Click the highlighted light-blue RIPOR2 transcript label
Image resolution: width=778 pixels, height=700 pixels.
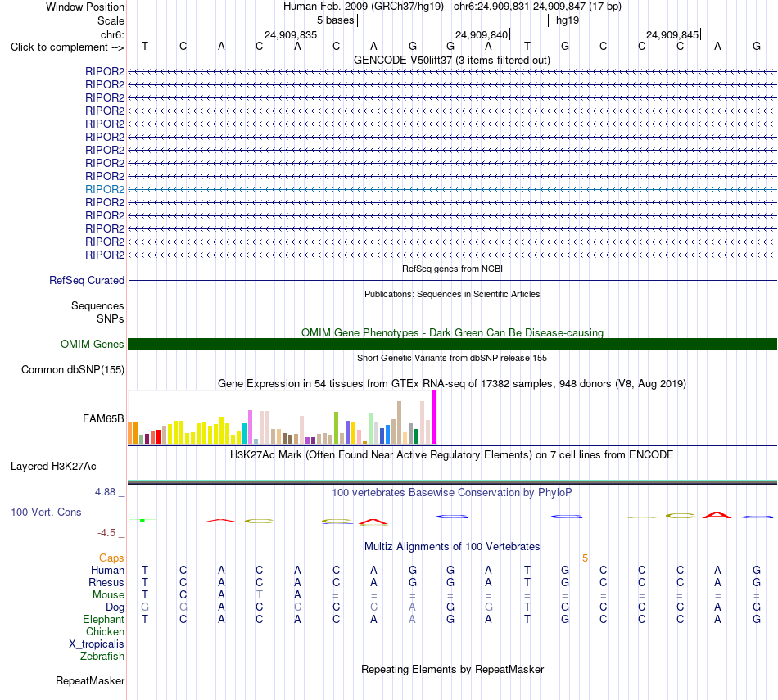click(105, 189)
